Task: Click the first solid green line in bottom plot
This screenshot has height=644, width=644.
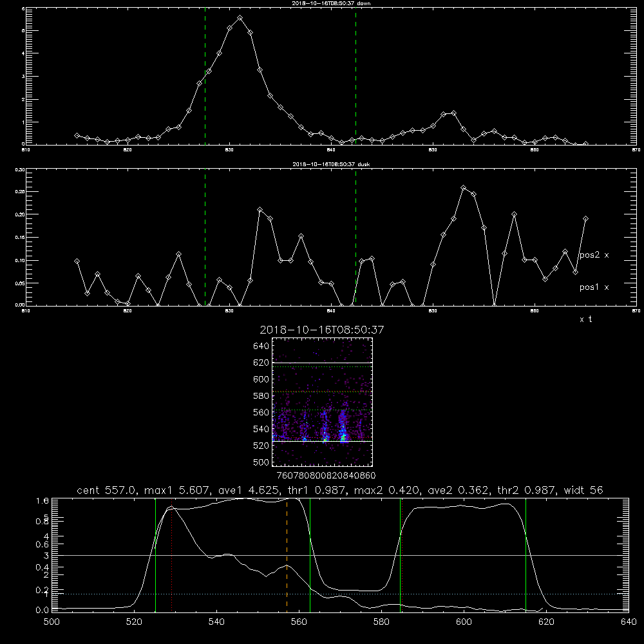Action: coord(155,554)
